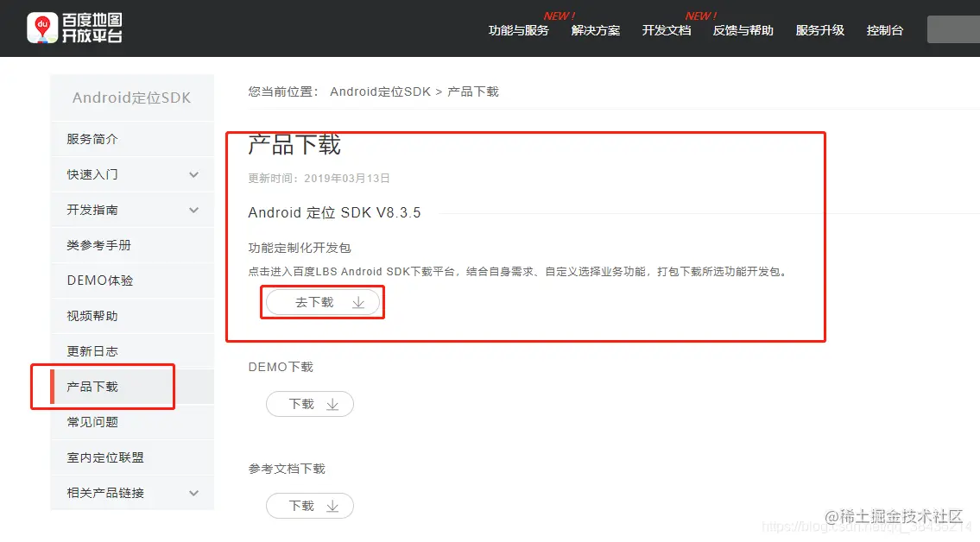The image size is (980, 542).
Task: Click the 功能定制化开发包 text
Action: click(300, 248)
